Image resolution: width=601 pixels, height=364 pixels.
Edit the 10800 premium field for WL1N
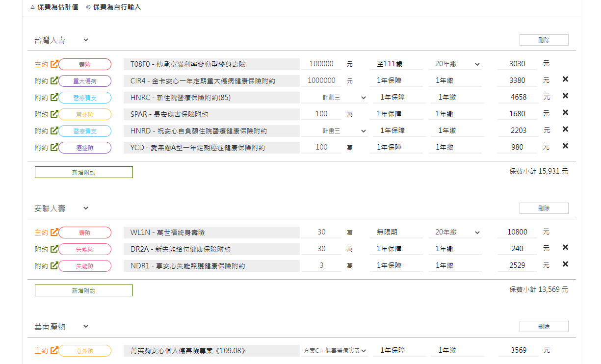518,233
